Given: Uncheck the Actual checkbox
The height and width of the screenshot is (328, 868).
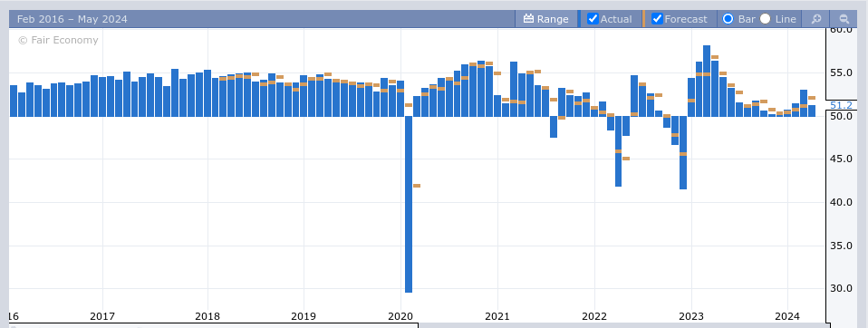Looking at the screenshot, I should (x=593, y=19).
